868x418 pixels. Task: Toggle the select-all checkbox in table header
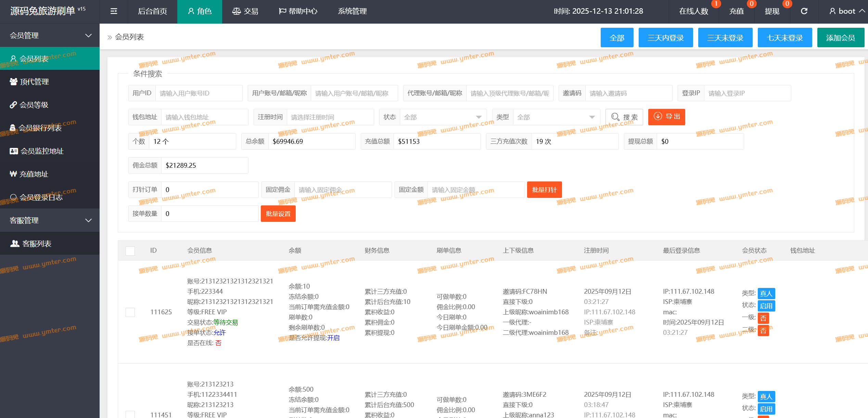coord(130,251)
